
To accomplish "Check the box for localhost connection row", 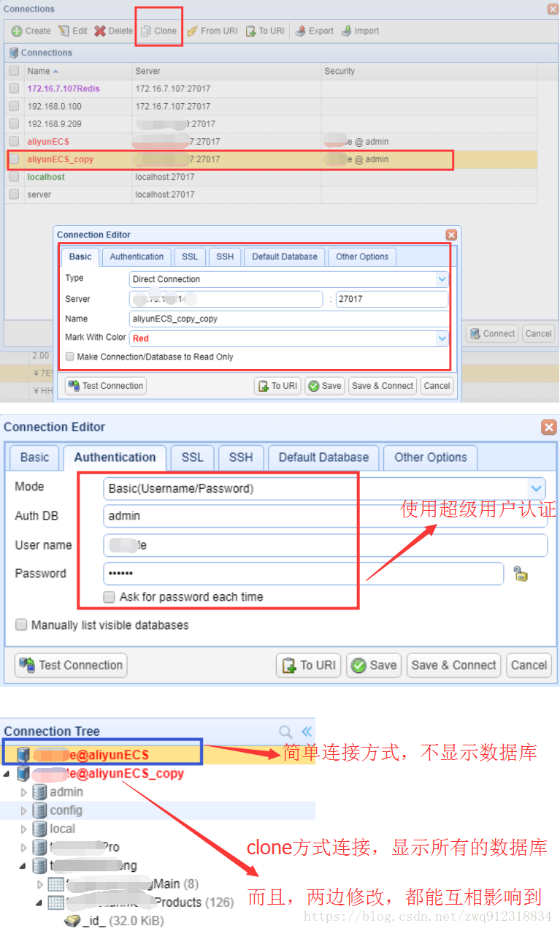I will tap(14, 177).
